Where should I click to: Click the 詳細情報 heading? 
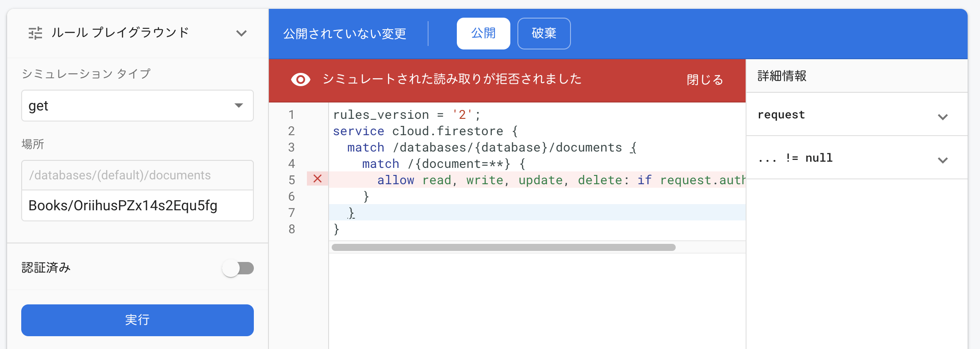(782, 76)
